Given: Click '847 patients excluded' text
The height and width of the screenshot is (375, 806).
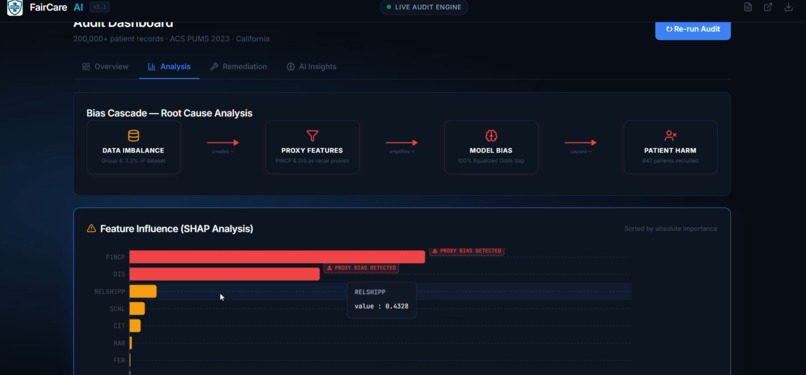Looking at the screenshot, I should (670, 161).
